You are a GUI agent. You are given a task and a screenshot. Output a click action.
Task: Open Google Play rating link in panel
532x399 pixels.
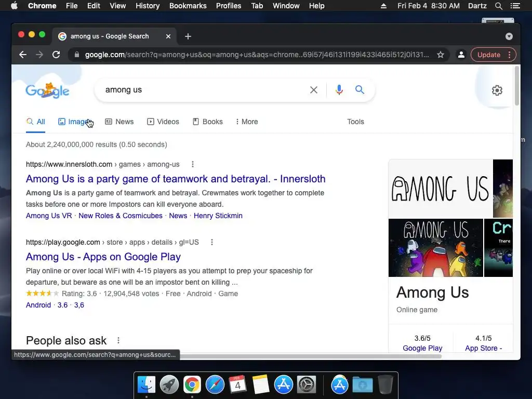422,348
